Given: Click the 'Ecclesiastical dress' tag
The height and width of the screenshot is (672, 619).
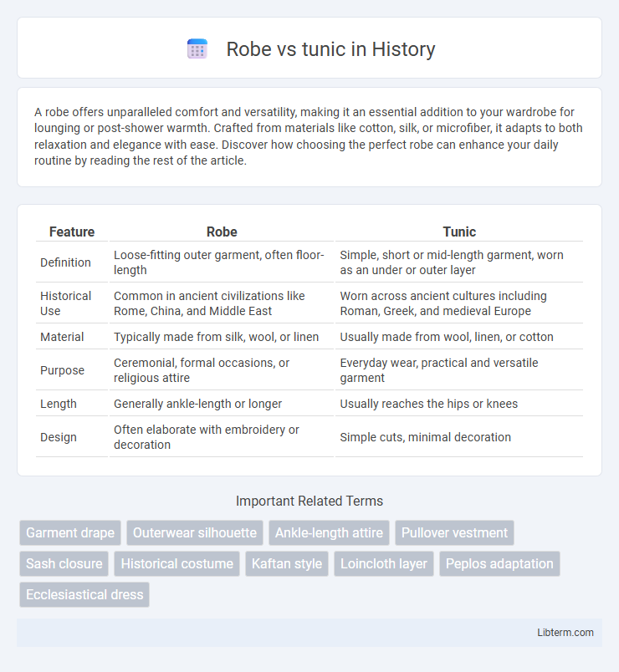Looking at the screenshot, I should click(x=84, y=594).
